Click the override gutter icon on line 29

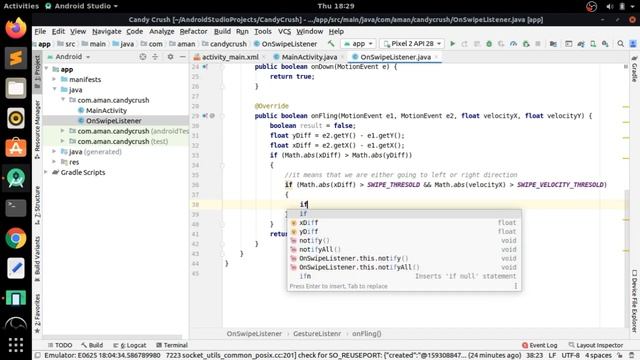click(x=205, y=116)
